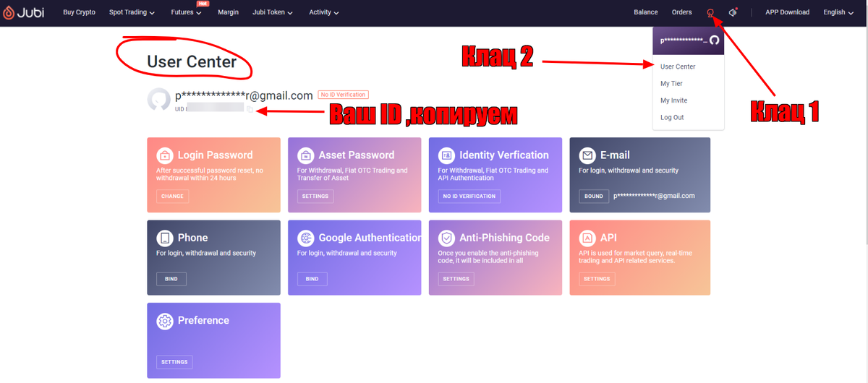This screenshot has height=383, width=868.
Task: Click the API card icon
Action: point(587,238)
